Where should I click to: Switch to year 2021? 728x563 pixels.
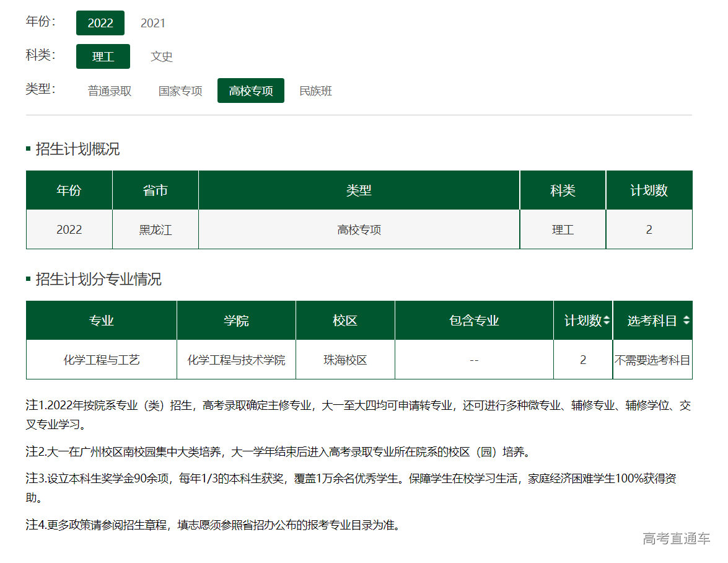[x=153, y=23]
